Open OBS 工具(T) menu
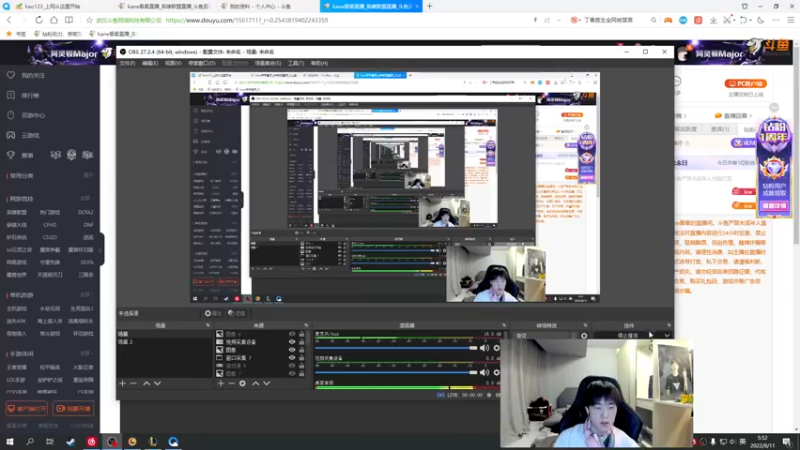The image size is (800, 450). click(295, 63)
